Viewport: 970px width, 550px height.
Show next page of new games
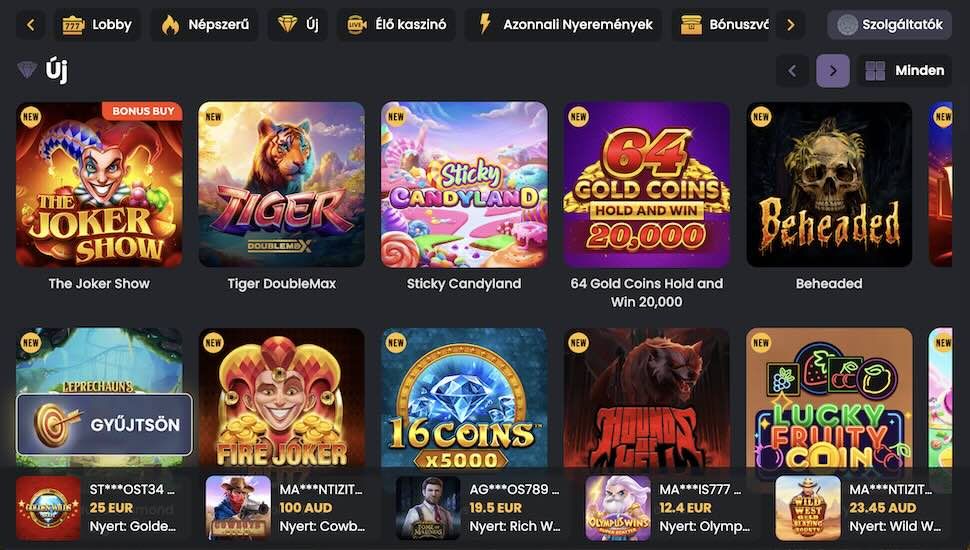(833, 71)
